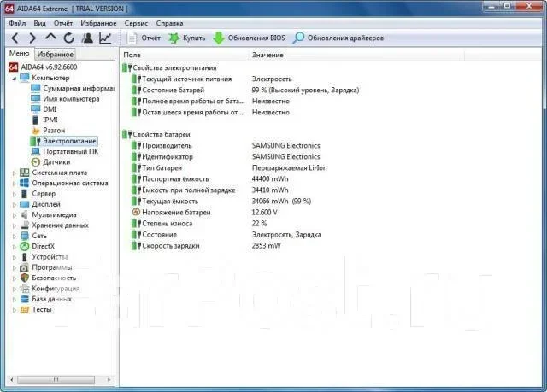Click the Безопасность shield icon
This screenshot has width=547, height=392.
25,278
